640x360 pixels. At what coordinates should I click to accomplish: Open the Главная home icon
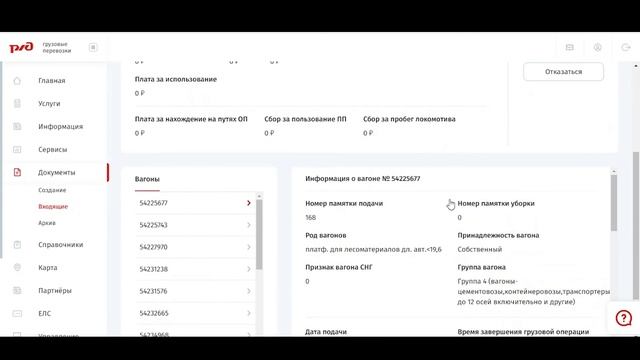[17, 81]
